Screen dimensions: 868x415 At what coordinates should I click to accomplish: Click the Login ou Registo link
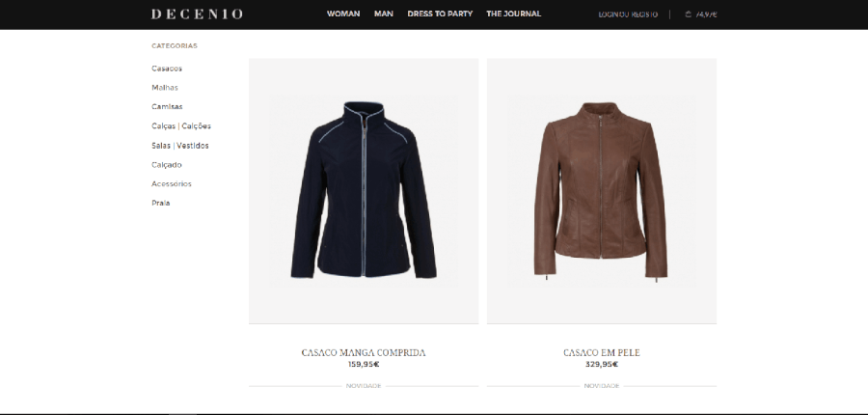click(x=628, y=14)
